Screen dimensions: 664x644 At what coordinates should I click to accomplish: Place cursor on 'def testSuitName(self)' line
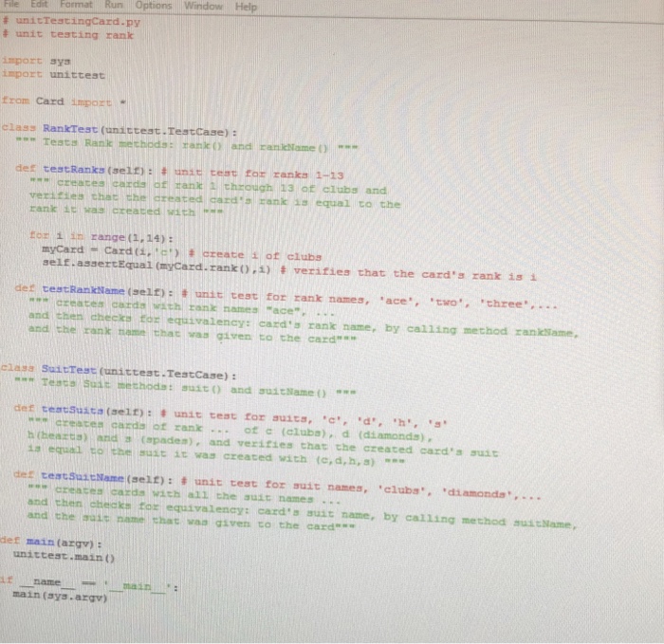point(277,486)
